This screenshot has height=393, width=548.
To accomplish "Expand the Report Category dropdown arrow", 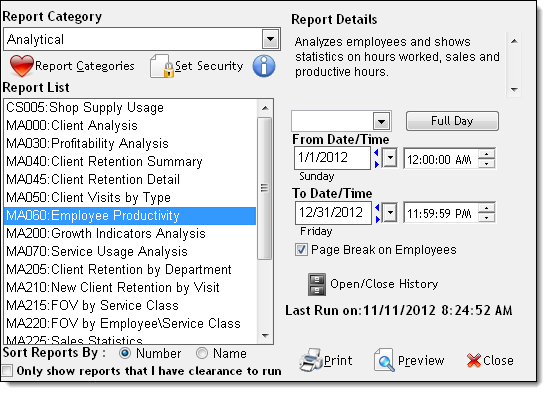I will [x=271, y=39].
